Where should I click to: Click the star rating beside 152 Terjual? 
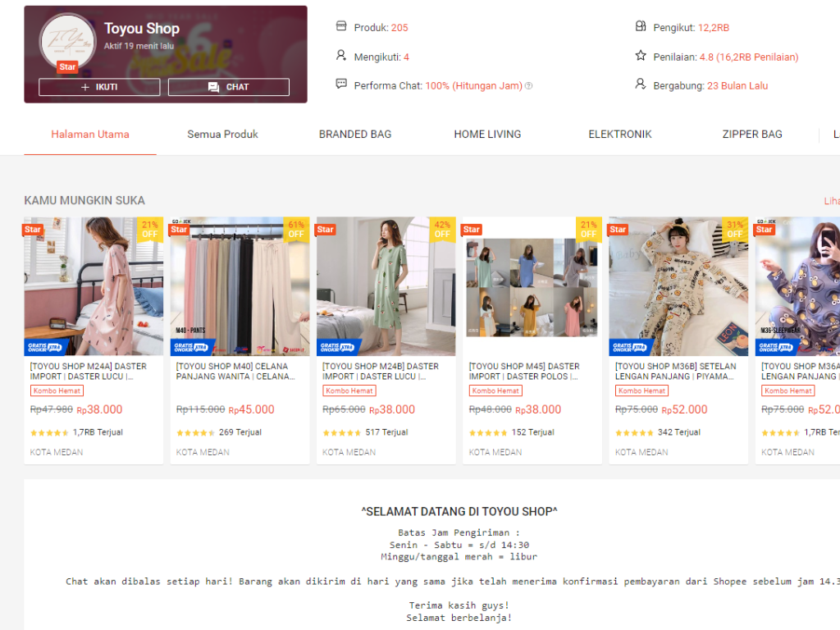488,433
